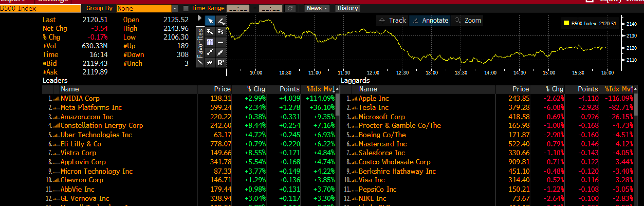Image resolution: width=644 pixels, height=206 pixels.
Task: Click the time range end field
Action: click(x=270, y=8)
